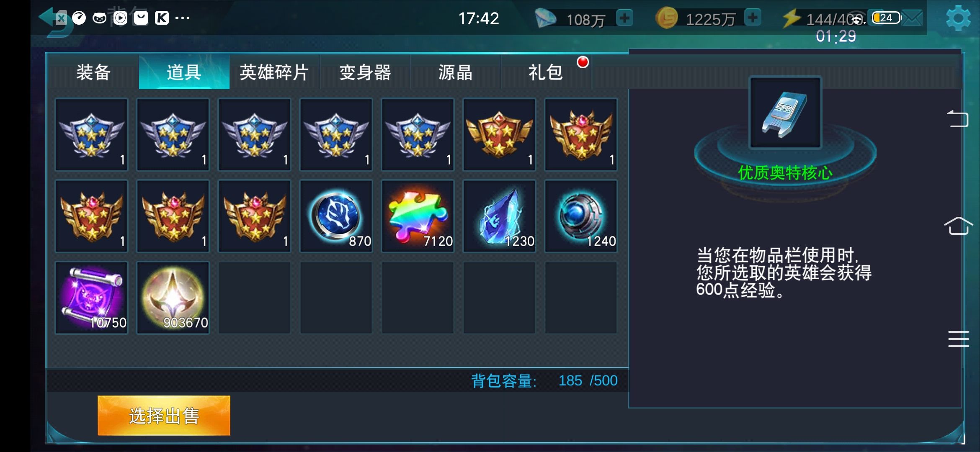Select the blue crystal item 1230
Viewport: 980px width, 452px height.
(x=499, y=216)
